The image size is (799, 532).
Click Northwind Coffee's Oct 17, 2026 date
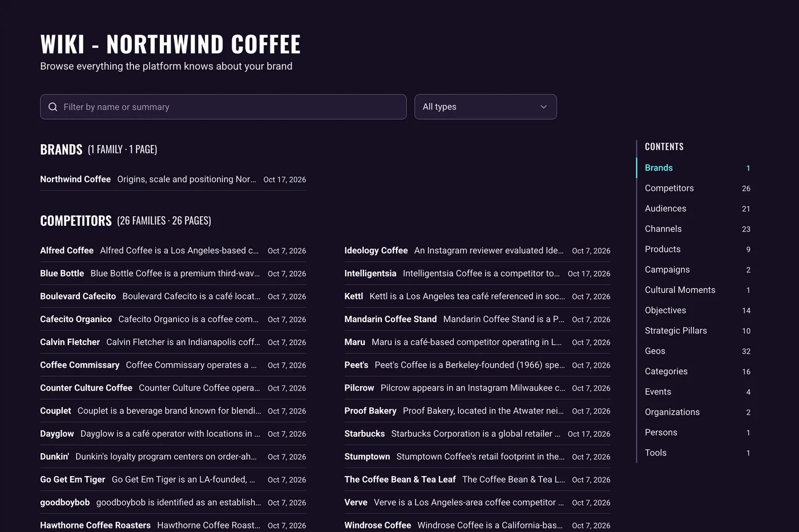[285, 180]
